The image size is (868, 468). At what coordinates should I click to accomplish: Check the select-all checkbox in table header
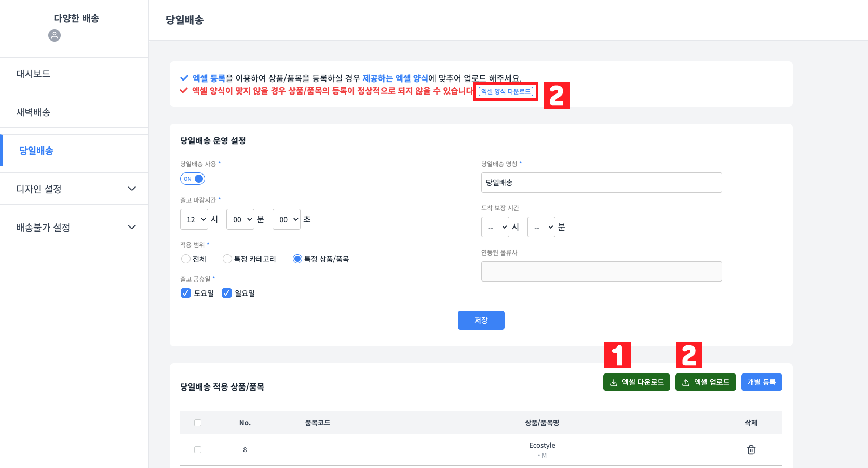point(198,423)
